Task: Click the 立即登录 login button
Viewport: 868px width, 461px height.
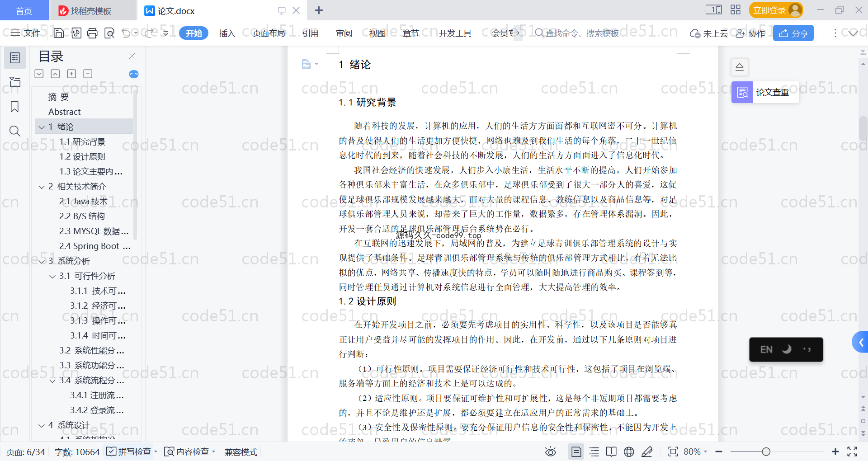Action: (x=775, y=10)
